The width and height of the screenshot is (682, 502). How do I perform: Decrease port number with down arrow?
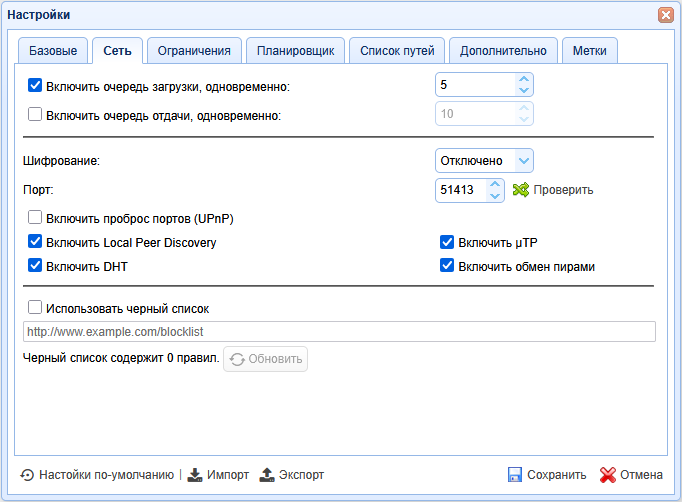pyautogui.click(x=494, y=196)
